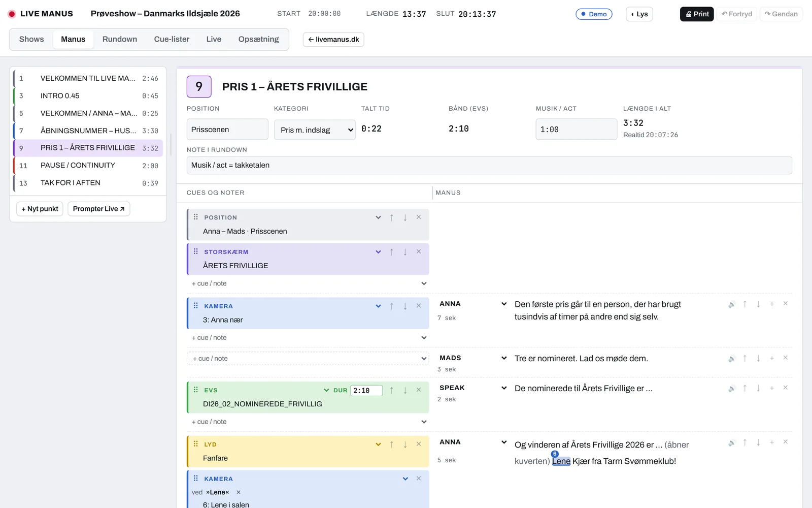Image resolution: width=812 pixels, height=508 pixels.
Task: Remove the »Lene« trigger word tag
Action: coord(239,492)
